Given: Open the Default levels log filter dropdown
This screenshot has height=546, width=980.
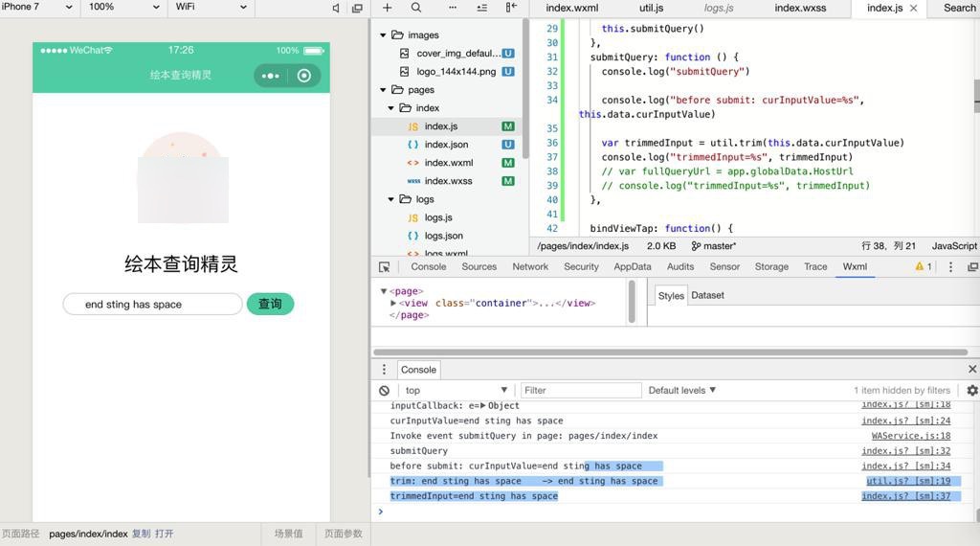Looking at the screenshot, I should (x=681, y=391).
